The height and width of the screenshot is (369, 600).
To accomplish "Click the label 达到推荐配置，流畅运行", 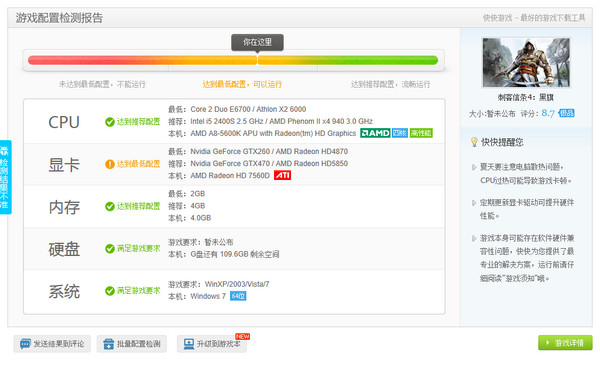I will pos(390,84).
